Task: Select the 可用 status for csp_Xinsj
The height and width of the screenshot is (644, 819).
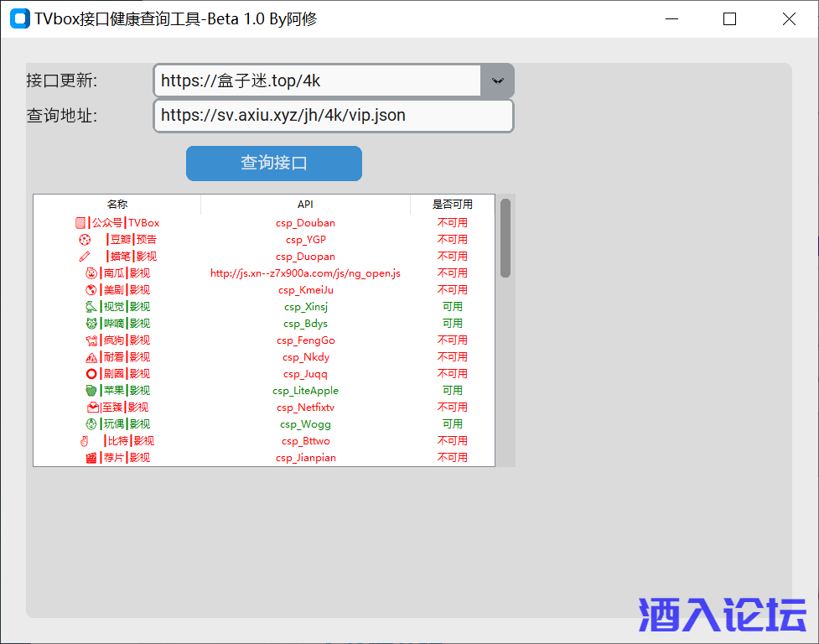Action: [x=452, y=307]
